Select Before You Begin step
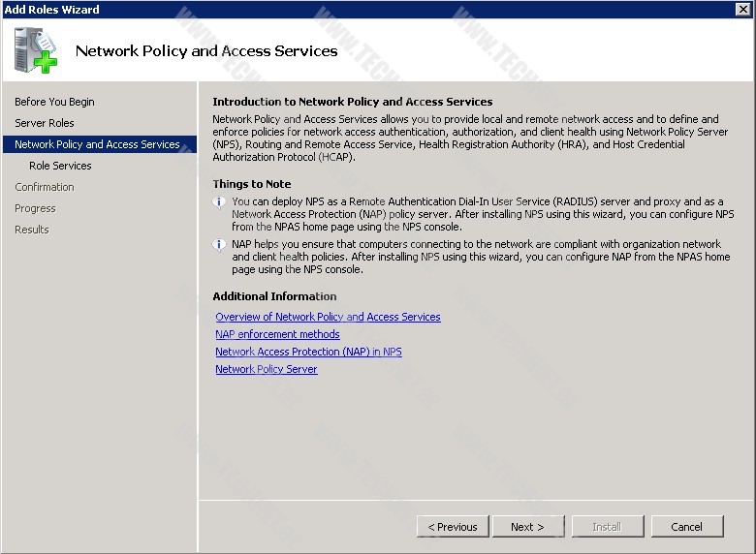 pyautogui.click(x=54, y=102)
